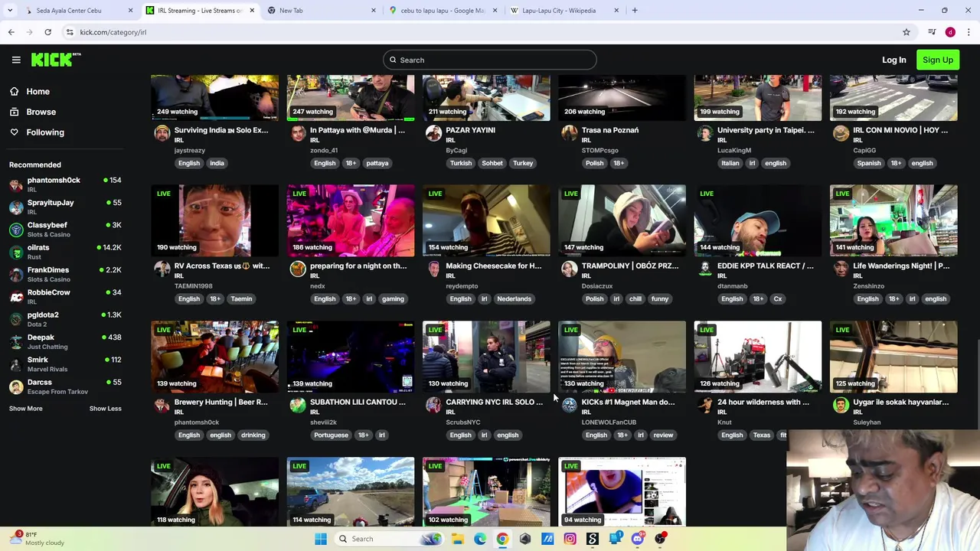Click the 'drinking' tag chip

click(x=253, y=435)
